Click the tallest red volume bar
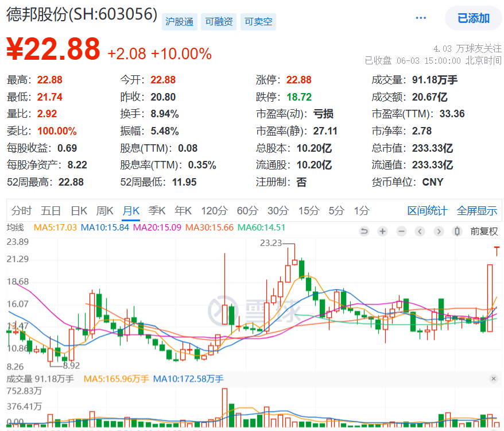The width and height of the screenshot is (504, 431). point(224,407)
